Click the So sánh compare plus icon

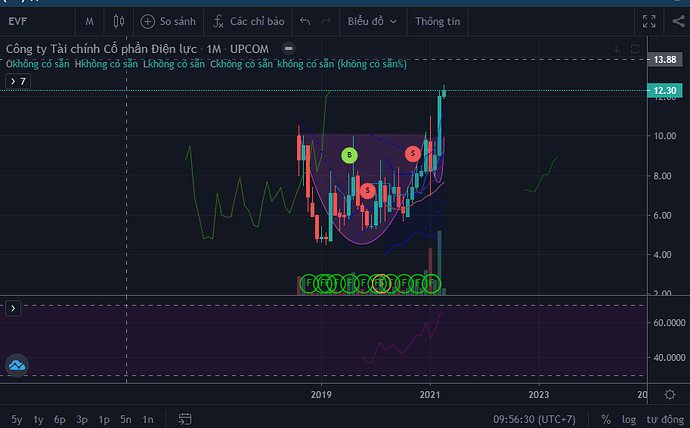148,20
